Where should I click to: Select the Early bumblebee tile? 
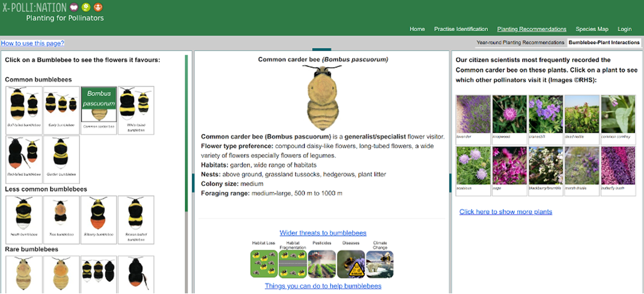coord(61,110)
